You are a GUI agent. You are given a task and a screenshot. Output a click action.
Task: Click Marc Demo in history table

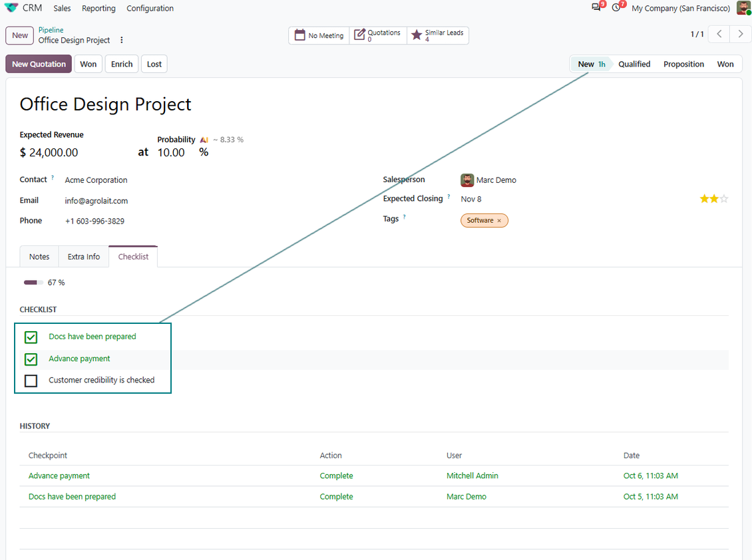(466, 497)
